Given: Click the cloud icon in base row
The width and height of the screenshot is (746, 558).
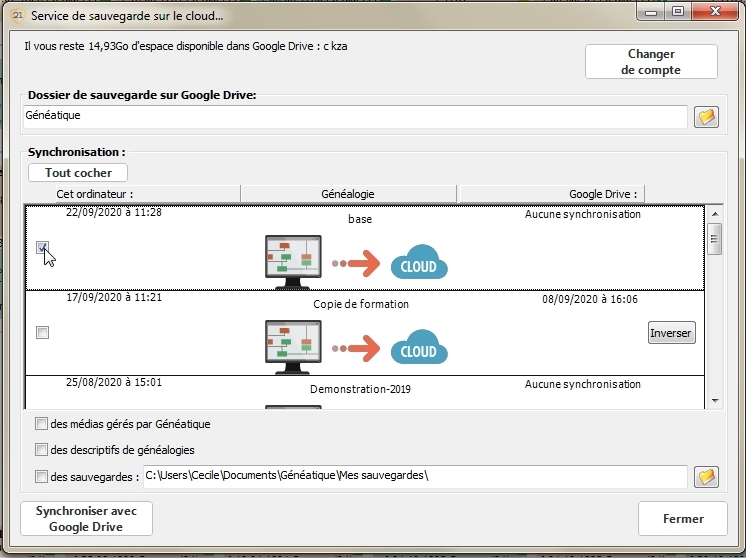Looking at the screenshot, I should (x=419, y=262).
